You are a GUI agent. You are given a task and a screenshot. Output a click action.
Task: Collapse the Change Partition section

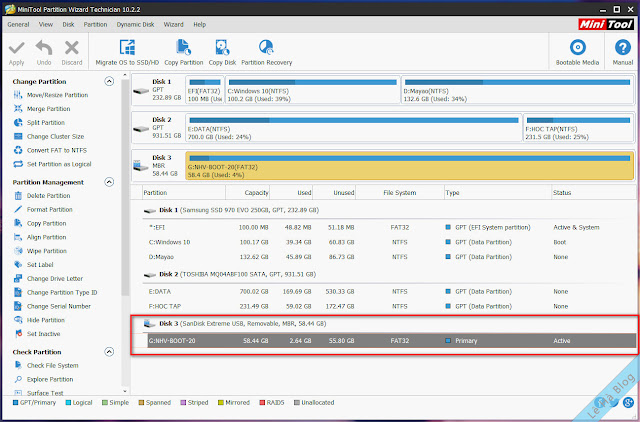[109, 81]
